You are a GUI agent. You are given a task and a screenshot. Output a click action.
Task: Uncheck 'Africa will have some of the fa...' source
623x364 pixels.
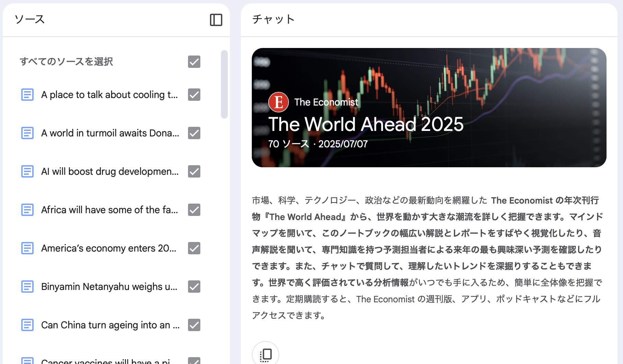click(194, 210)
